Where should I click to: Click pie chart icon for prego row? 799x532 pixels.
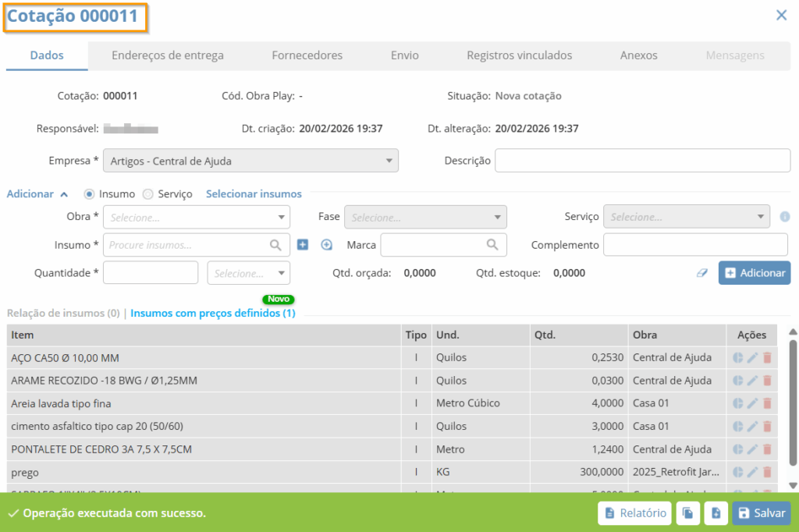click(738, 472)
